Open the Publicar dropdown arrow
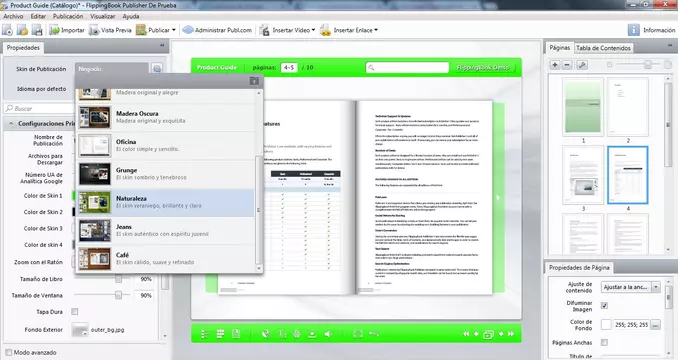This screenshot has height=360, width=678. click(174, 30)
